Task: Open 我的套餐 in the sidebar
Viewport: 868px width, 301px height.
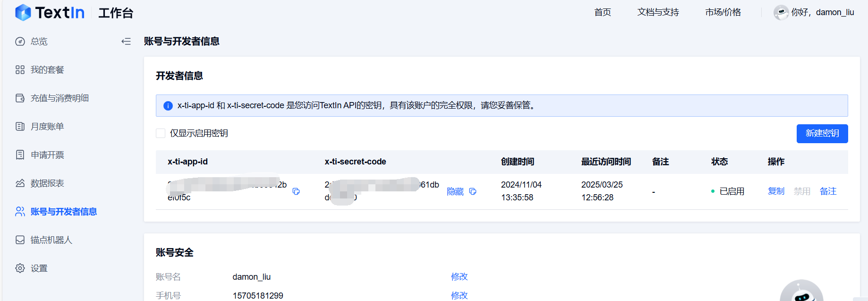Action: (x=47, y=70)
